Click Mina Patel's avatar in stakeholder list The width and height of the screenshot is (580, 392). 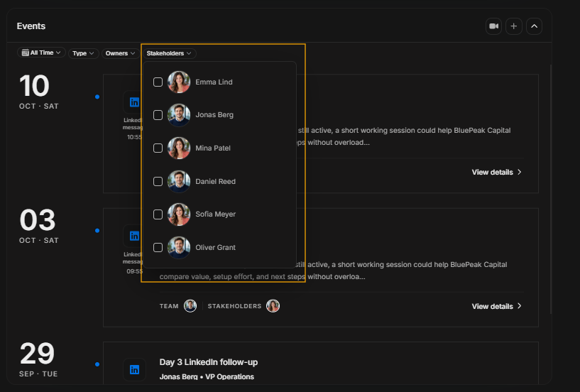tap(179, 148)
